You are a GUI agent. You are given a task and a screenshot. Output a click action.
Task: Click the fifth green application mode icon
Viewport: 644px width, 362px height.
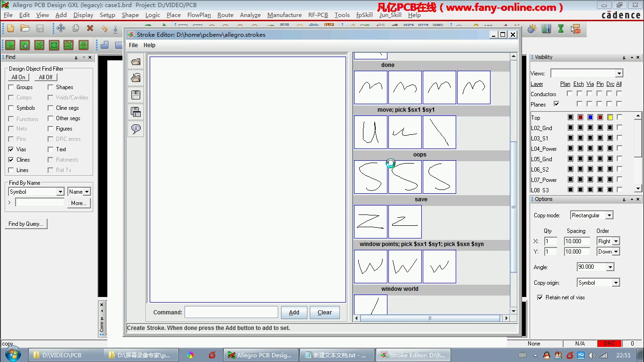pyautogui.click(x=68, y=45)
